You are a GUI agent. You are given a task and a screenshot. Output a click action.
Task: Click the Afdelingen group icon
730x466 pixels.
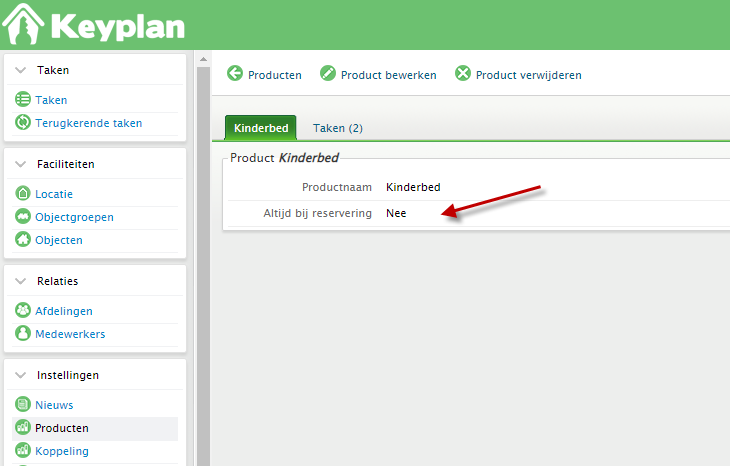pyautogui.click(x=23, y=311)
